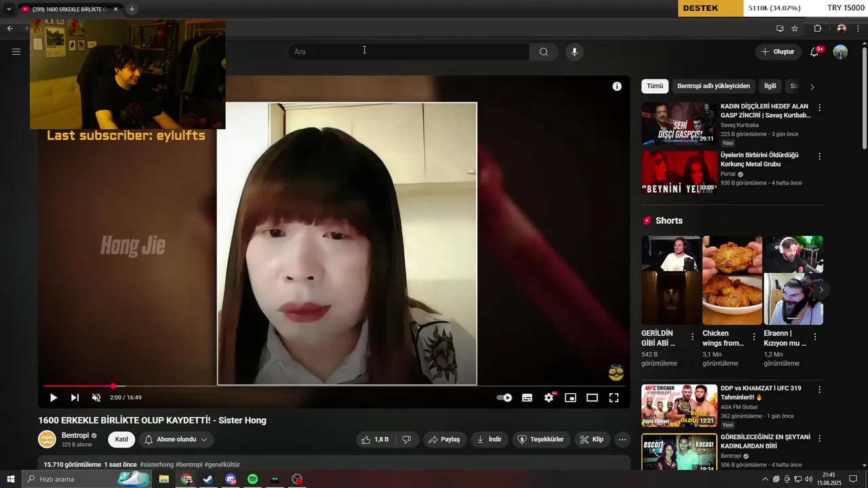The height and width of the screenshot is (488, 868).
Task: Open File Explorer from the taskbar
Action: coord(164,479)
